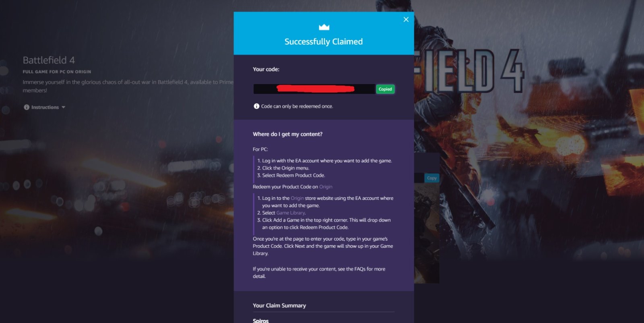This screenshot has width=644, height=323.
Task: Click 'FULL GAME FOR PC ON ORIGIN' subtitle
Action: click(x=57, y=72)
